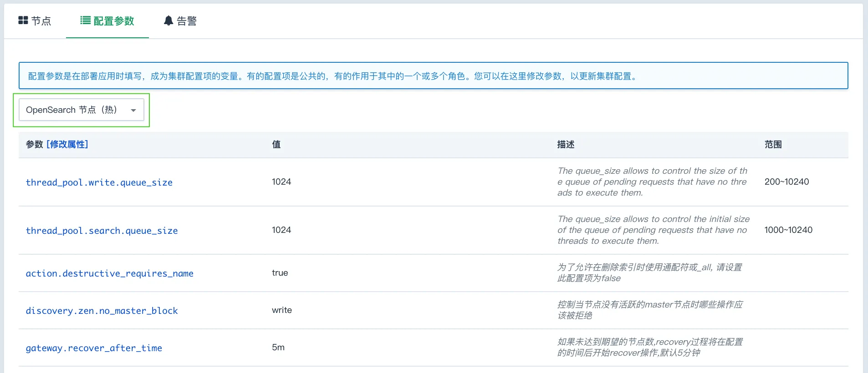Select gateway.recover_after_time parameter name
The image size is (868, 373).
click(94, 348)
